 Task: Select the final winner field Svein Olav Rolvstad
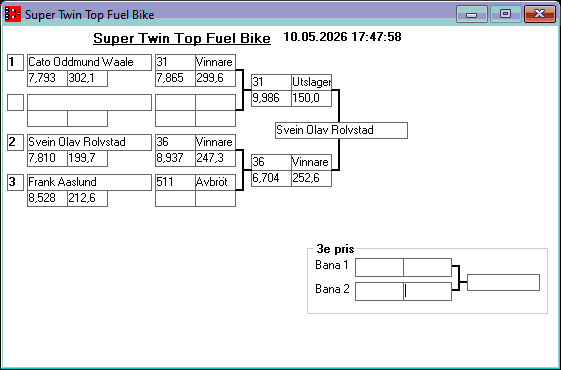(x=341, y=130)
